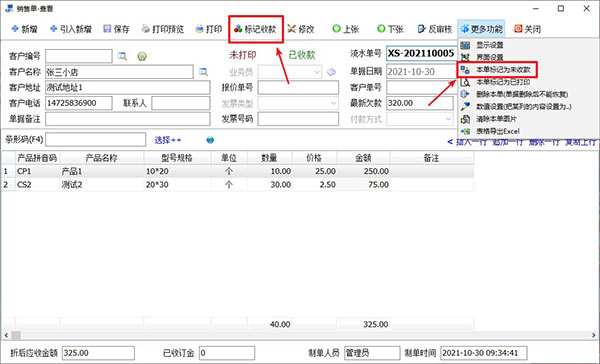
Task: Click the 客户地址 field showing 测试地址1
Action: (x=128, y=88)
